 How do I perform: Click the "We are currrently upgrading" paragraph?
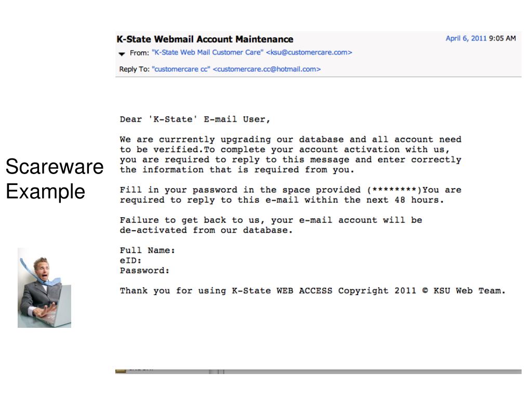pos(290,154)
